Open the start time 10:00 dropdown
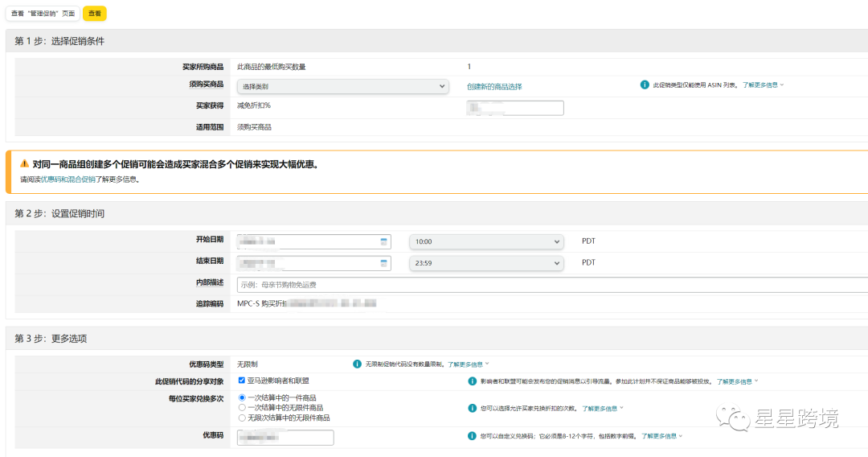Viewport: 868px width, 457px height. click(486, 241)
